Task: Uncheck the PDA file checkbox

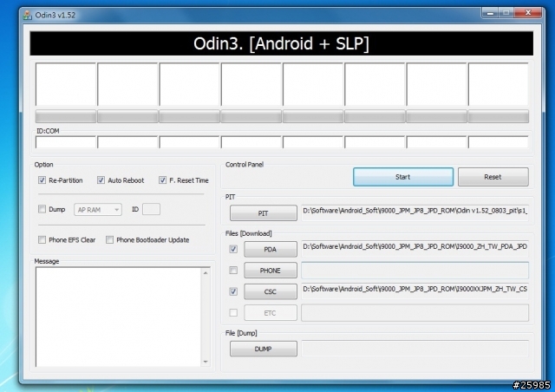Action: [233, 249]
